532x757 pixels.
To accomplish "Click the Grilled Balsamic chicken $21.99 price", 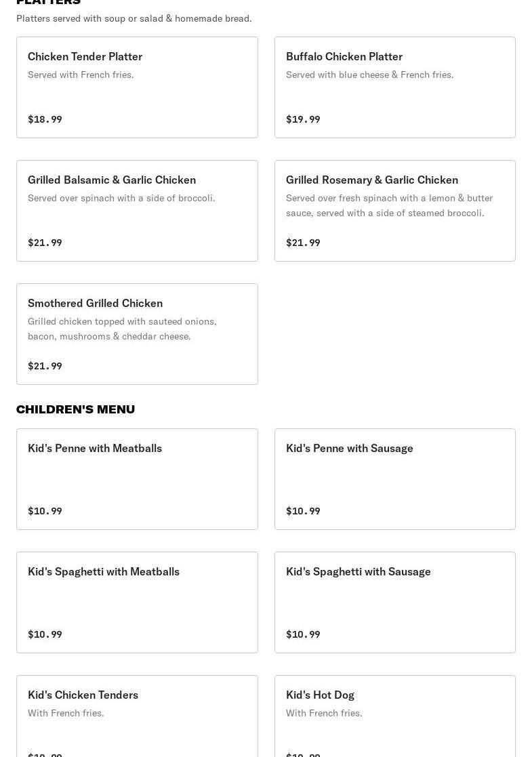I will [45, 243].
